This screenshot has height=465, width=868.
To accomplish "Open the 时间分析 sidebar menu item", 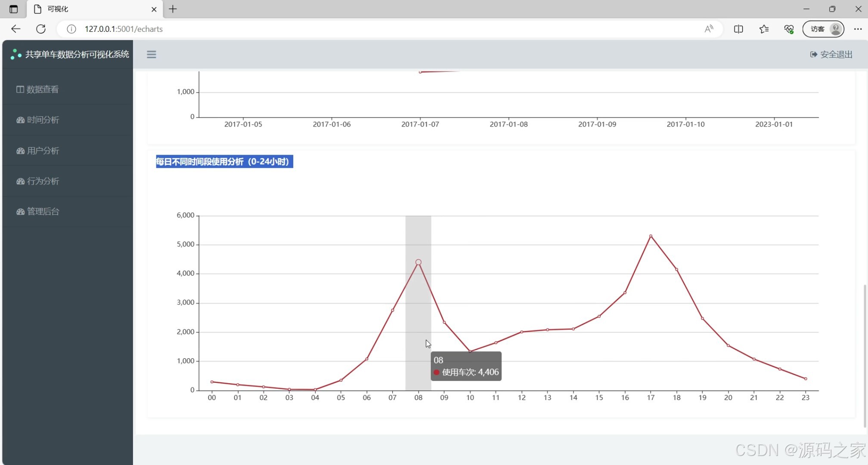I will point(43,120).
